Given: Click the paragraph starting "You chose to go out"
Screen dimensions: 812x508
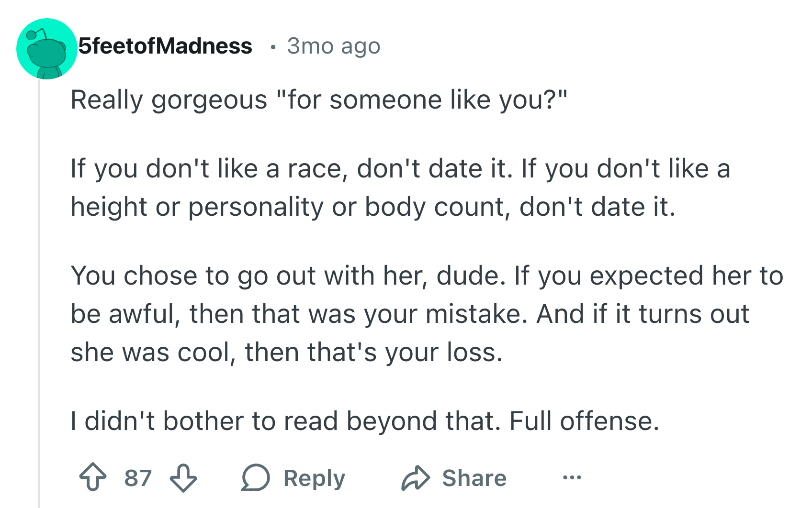Looking at the screenshot, I should [426, 276].
